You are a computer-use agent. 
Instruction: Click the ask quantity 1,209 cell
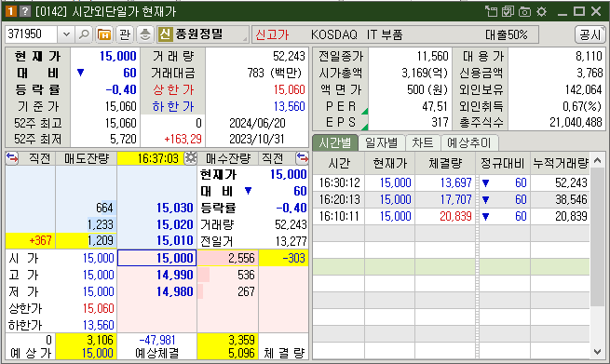[x=87, y=241]
